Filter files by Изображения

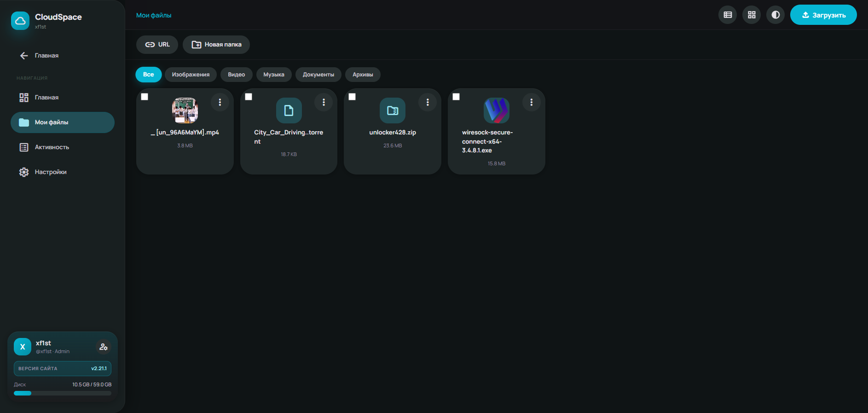(x=191, y=75)
